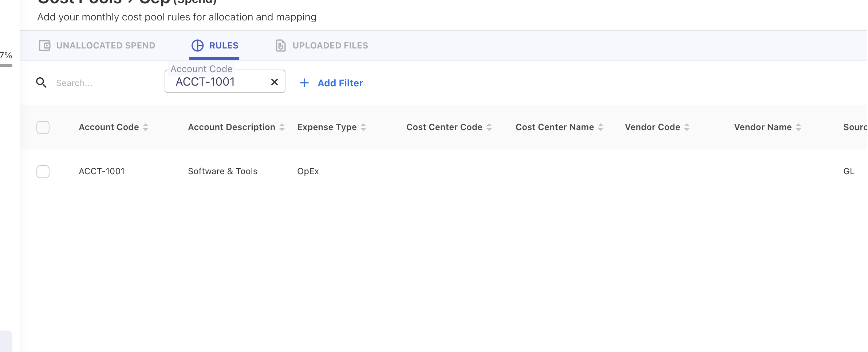Sort by Vendor Code column header

[652, 127]
